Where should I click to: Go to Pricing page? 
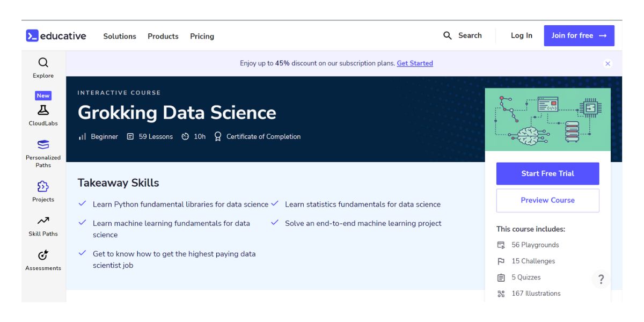(x=202, y=36)
